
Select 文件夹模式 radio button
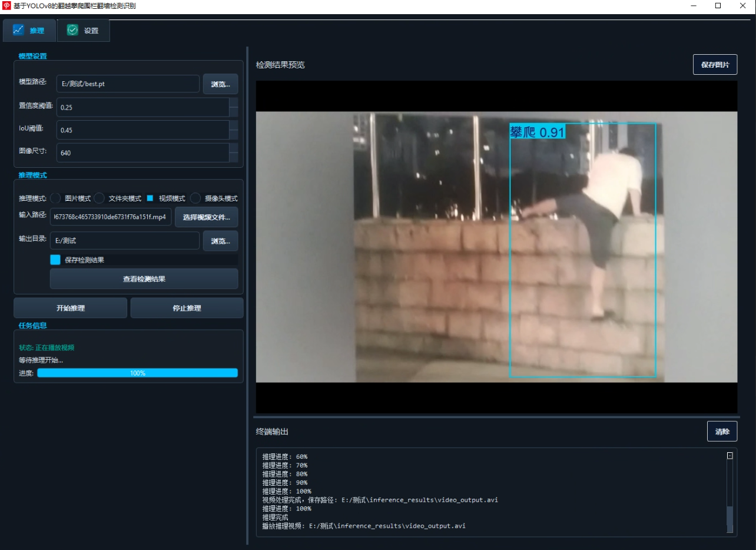pyautogui.click(x=100, y=198)
